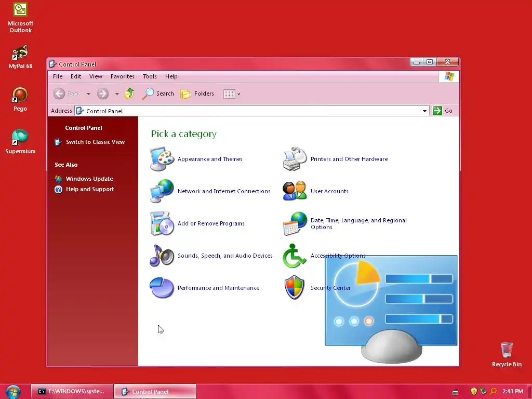Open the Help menu
Image resolution: width=532 pixels, height=399 pixels.
click(x=171, y=76)
